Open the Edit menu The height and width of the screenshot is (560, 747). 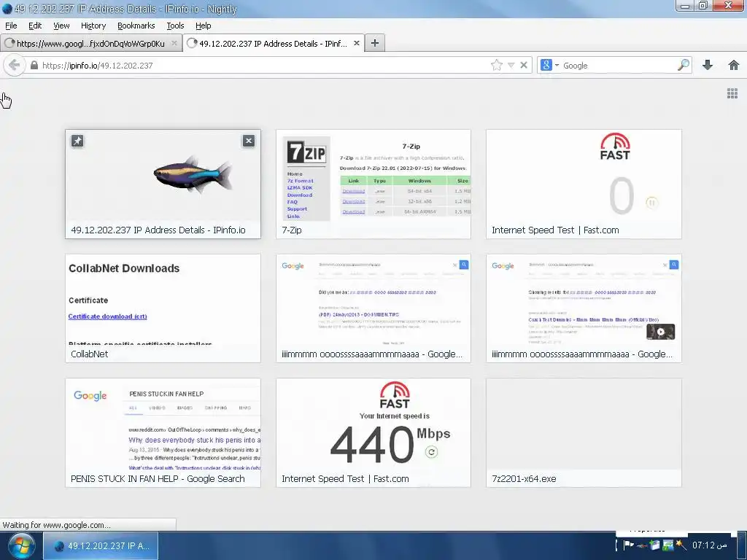35,26
